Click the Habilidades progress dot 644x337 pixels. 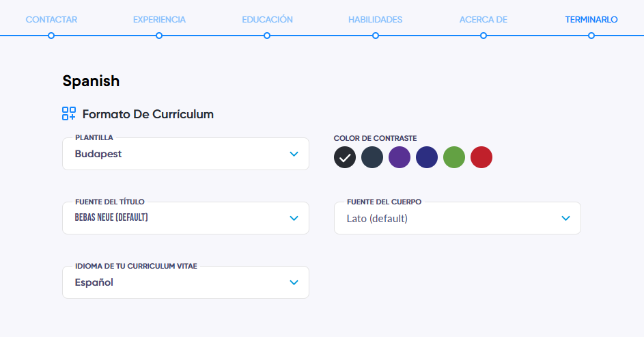376,36
